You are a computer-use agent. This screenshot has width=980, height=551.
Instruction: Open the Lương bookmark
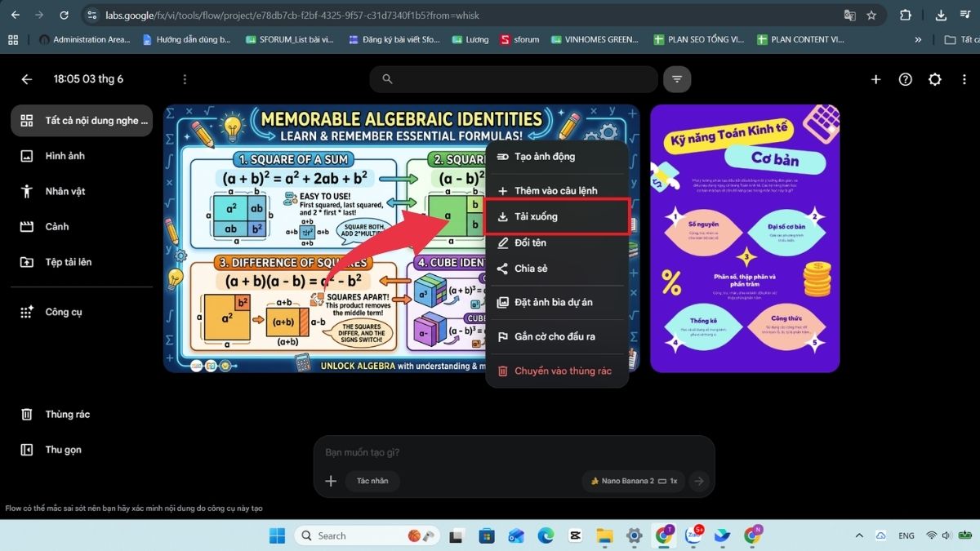(470, 39)
